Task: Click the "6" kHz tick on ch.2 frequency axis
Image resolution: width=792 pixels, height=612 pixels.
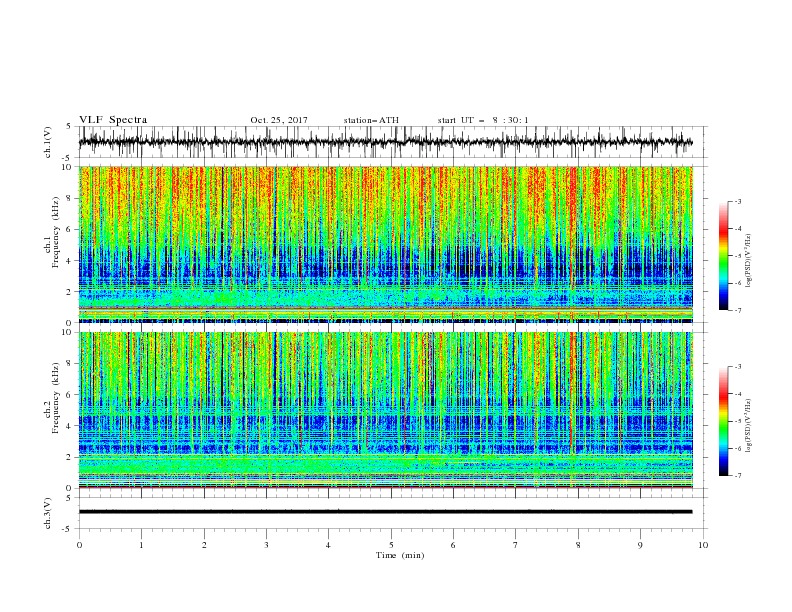Action: tap(70, 395)
